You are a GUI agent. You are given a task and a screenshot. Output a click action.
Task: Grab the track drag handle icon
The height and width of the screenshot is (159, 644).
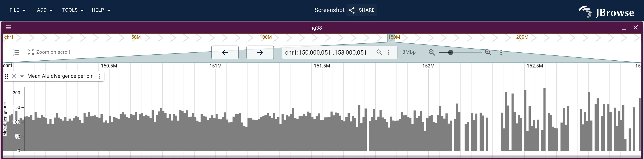pyautogui.click(x=7, y=76)
